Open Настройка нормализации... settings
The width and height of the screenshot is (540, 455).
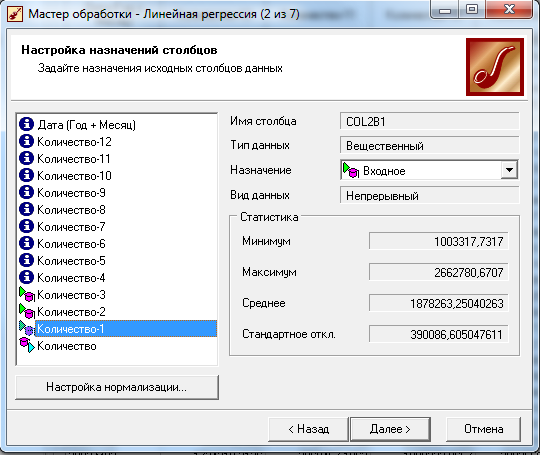[117, 387]
